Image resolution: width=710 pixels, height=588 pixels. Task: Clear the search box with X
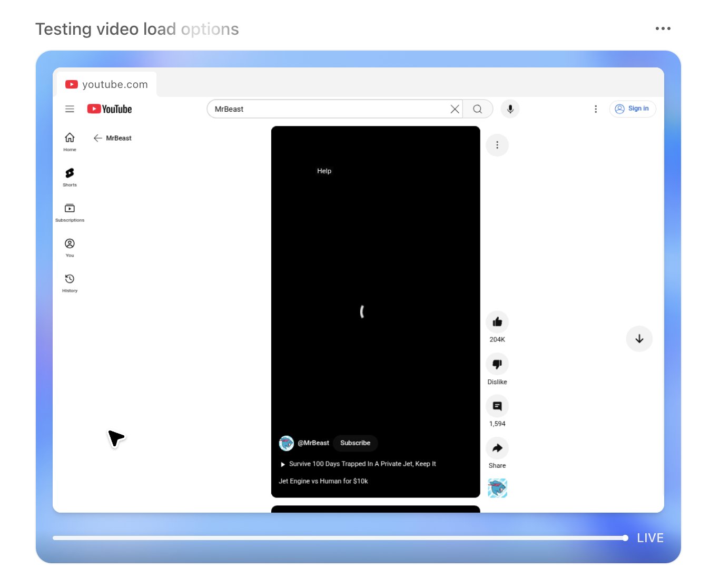(x=455, y=109)
